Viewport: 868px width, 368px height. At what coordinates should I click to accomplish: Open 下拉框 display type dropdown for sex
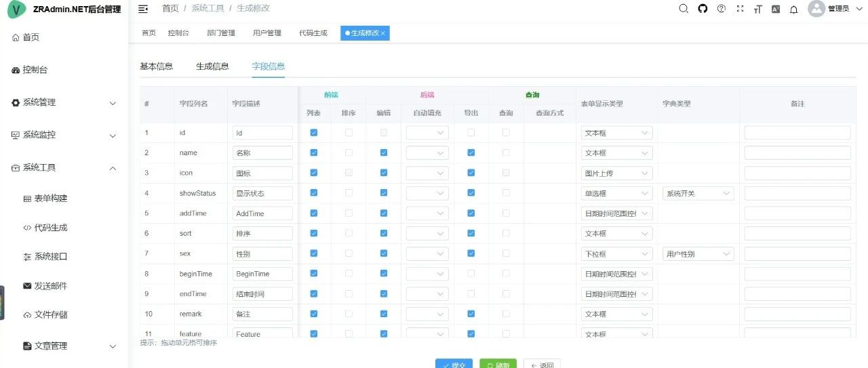point(616,254)
